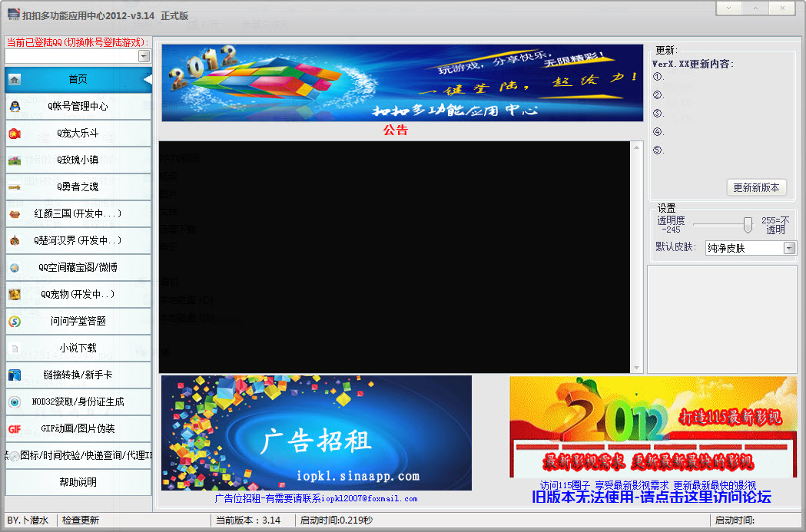The height and width of the screenshot is (532, 806).
Task: Click the 2012 打造115最新影视 banner
Action: (x=653, y=428)
